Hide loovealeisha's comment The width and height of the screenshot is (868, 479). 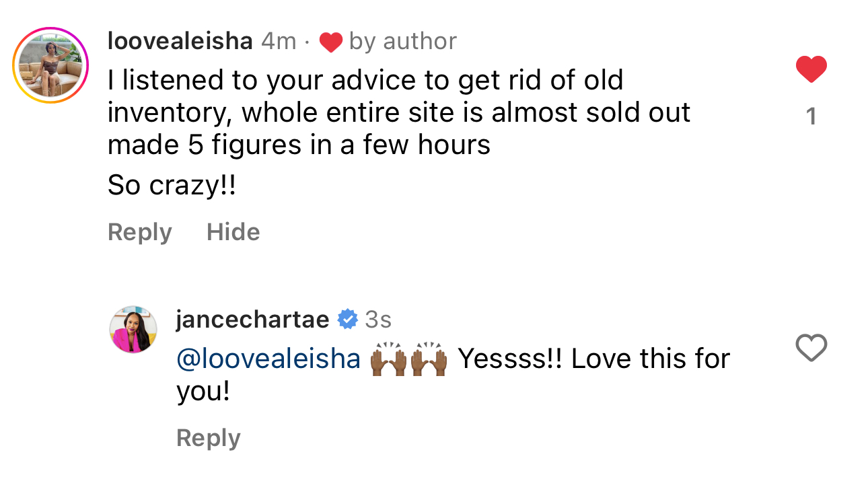tap(233, 232)
